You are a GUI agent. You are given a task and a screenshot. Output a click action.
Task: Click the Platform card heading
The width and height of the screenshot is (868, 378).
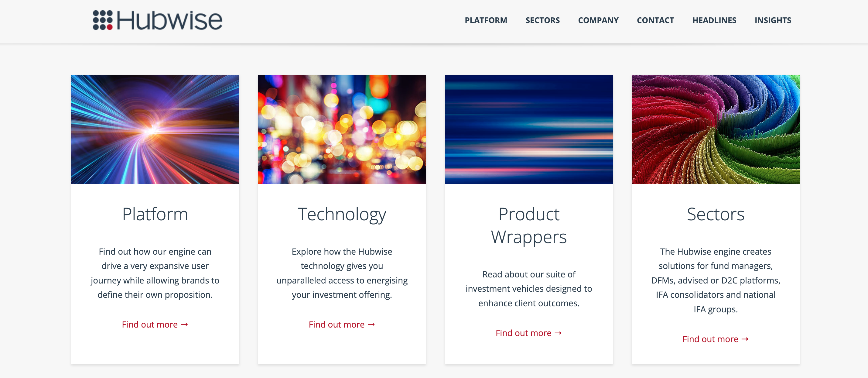pyautogui.click(x=155, y=214)
